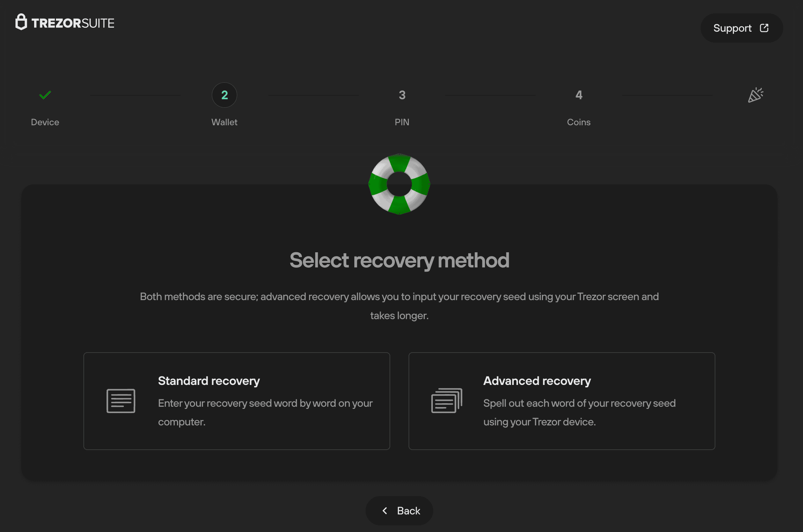The width and height of the screenshot is (803, 532).
Task: Click the 'Select recovery method' heading
Action: (x=399, y=260)
